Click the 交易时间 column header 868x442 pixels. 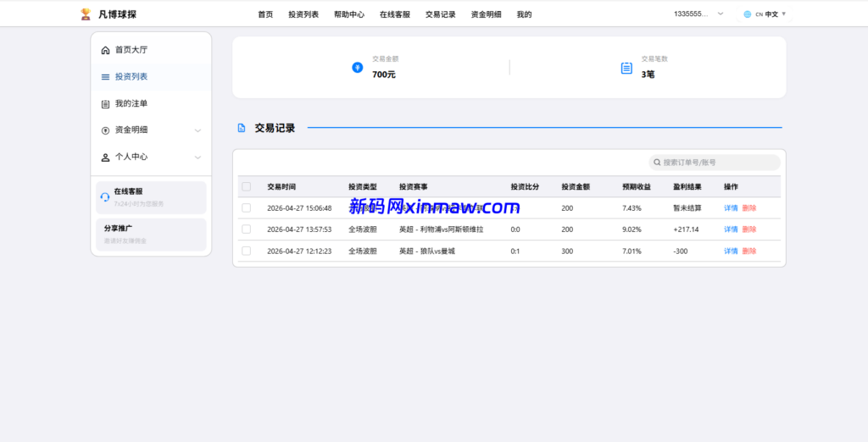(281, 187)
